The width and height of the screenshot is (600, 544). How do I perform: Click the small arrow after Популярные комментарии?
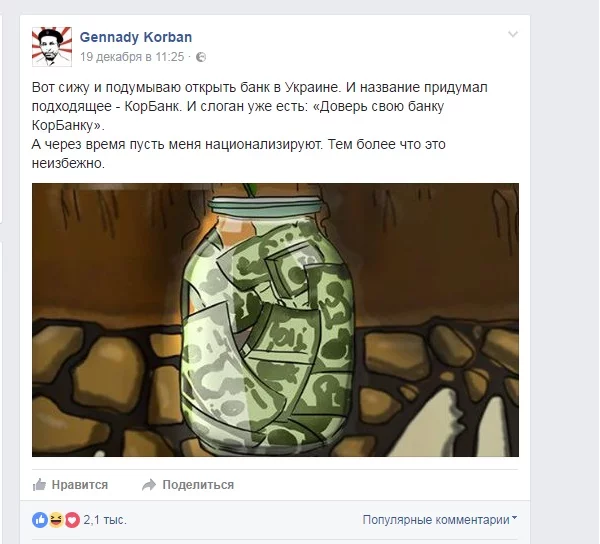(x=514, y=518)
